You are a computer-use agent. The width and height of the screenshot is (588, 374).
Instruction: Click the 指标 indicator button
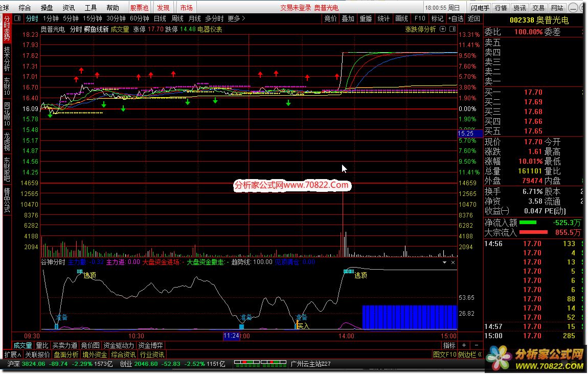(449, 345)
